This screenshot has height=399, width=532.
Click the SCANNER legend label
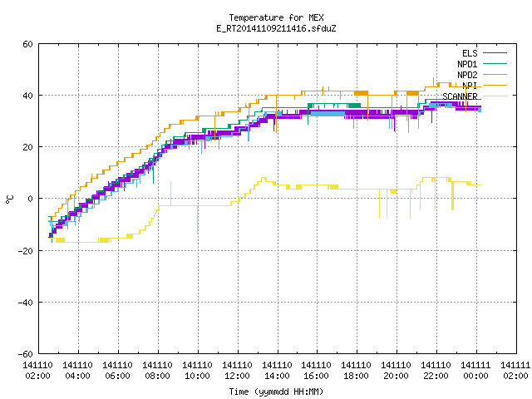(460, 96)
